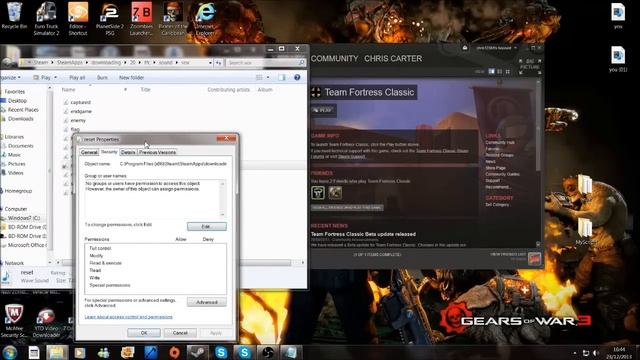Open the COMMUNITY menu in Steam
This screenshot has width=640, height=360.
pos(334,59)
